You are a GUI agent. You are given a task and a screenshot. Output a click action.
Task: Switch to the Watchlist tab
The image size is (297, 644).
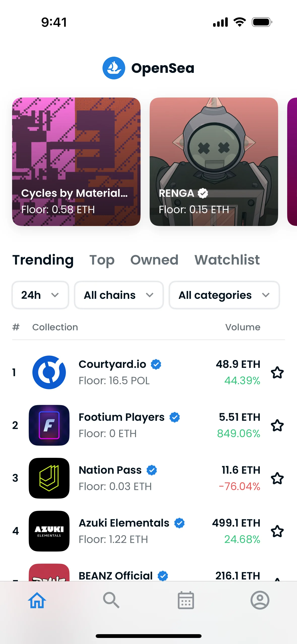tap(227, 260)
